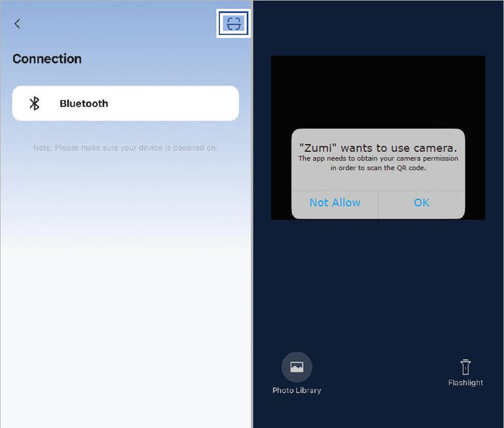Click dark blue area above the viewfinder
504x428 pixels.
(378, 29)
